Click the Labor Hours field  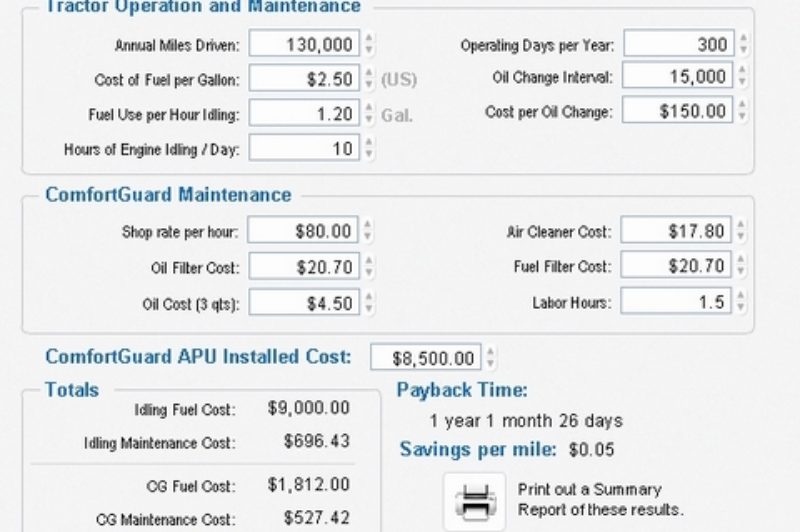pos(676,301)
